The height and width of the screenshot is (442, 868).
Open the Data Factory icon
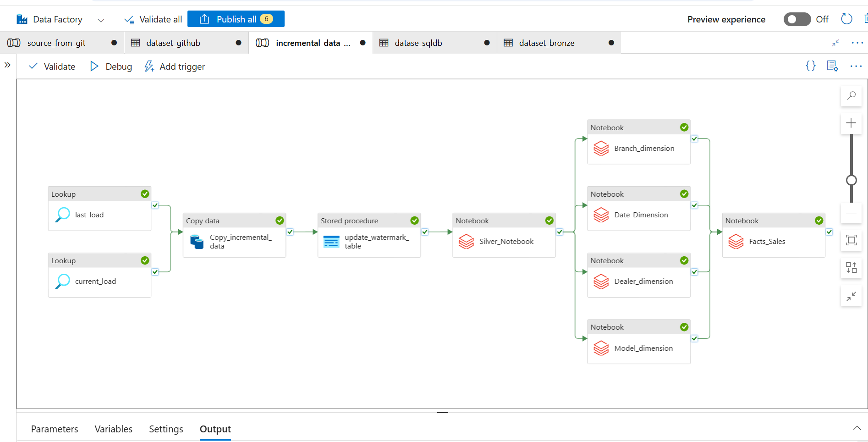tap(22, 19)
